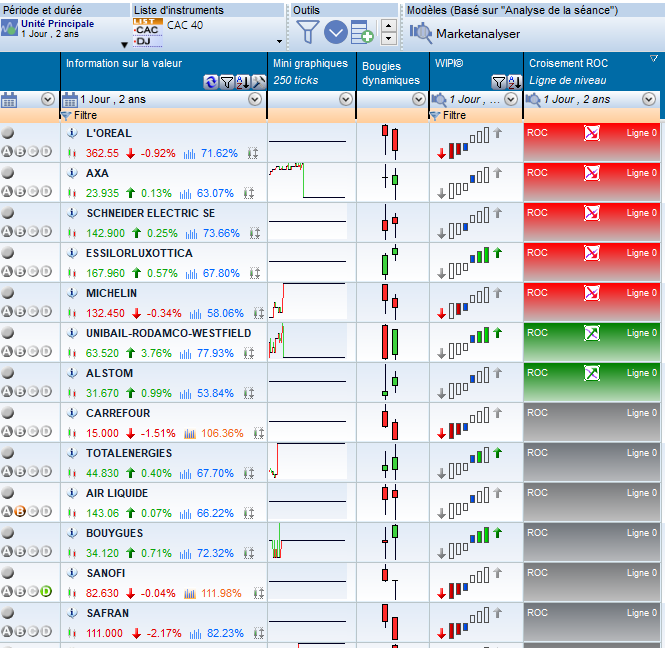Click the dynamic candles for TOTALENERGIES
This screenshot has width=665, height=648.
pos(391,462)
